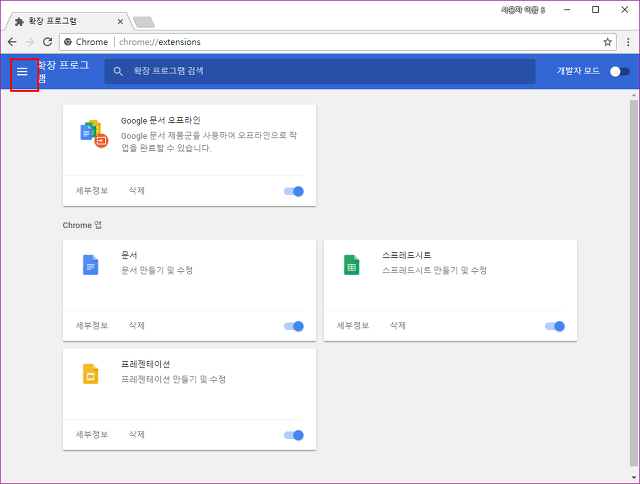Click the 문서 만들기 및 수정 description
The height and width of the screenshot is (484, 640).
157,270
